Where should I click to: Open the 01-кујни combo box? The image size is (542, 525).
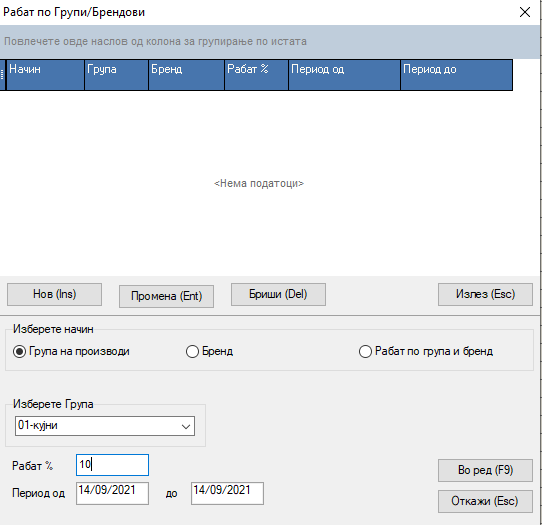point(105,426)
